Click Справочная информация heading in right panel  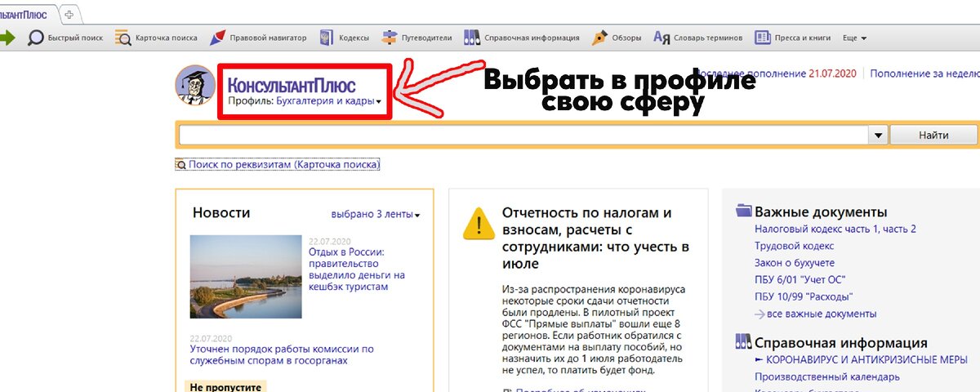click(x=841, y=343)
